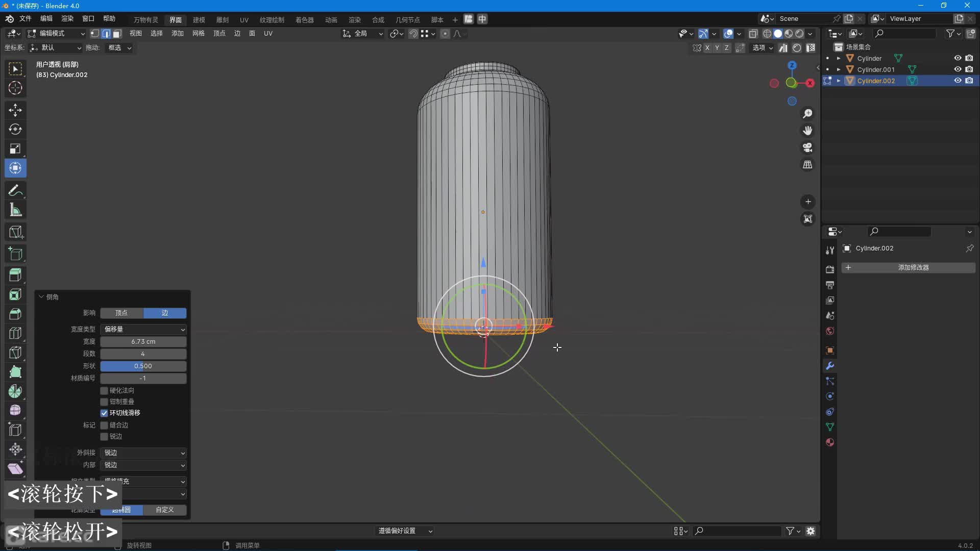Adjust the 形状 0.500 slider
This screenshot has width=980, height=551.
point(143,366)
